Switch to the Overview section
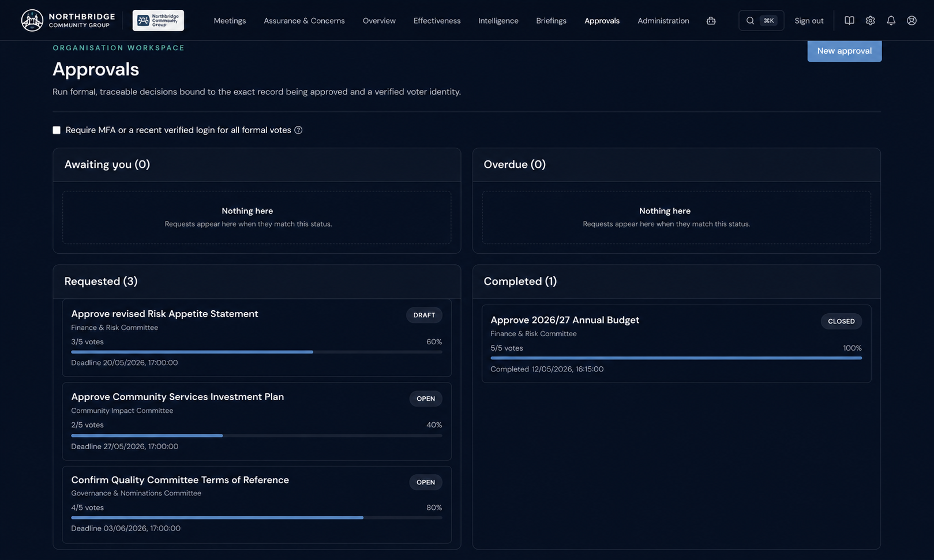Screen dimensions: 934x560 click(x=379, y=21)
